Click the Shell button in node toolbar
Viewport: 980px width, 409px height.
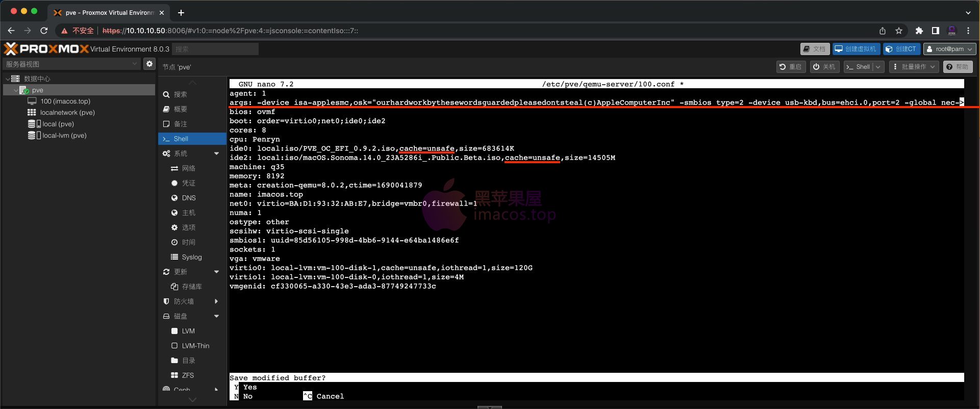click(x=858, y=67)
